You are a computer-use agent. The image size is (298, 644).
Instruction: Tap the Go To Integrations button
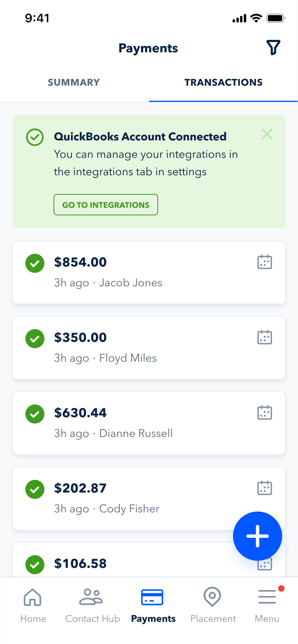(106, 205)
